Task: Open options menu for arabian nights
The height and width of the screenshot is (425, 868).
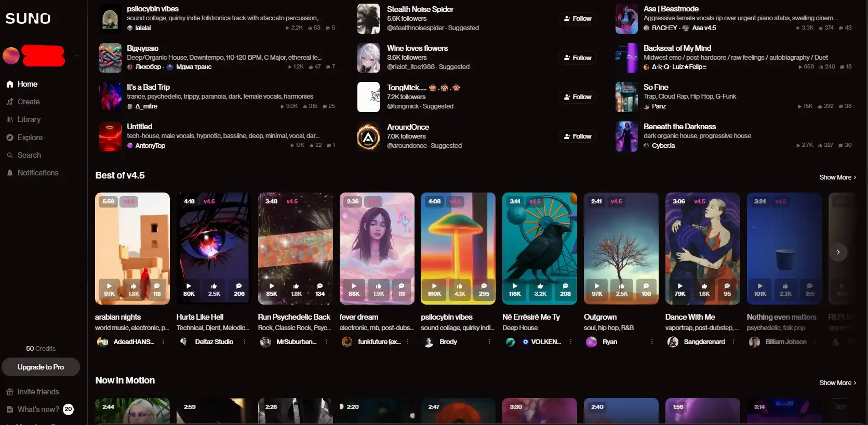Action: coord(163,342)
